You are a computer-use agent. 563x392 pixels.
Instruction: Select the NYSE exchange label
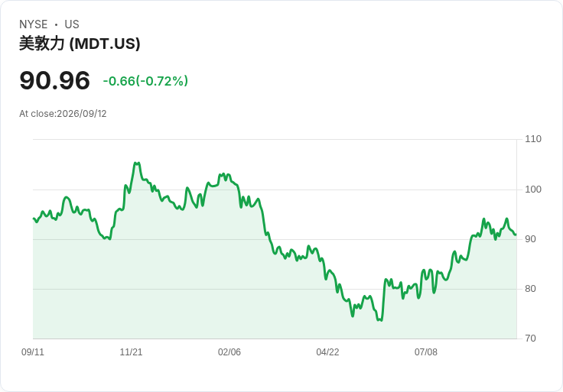point(34,24)
